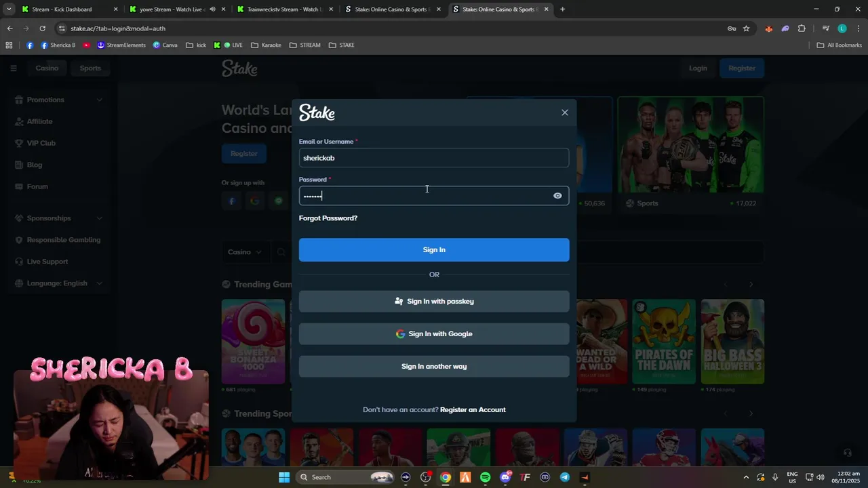Open the password manager key icon
868x488 pixels.
coord(732,28)
